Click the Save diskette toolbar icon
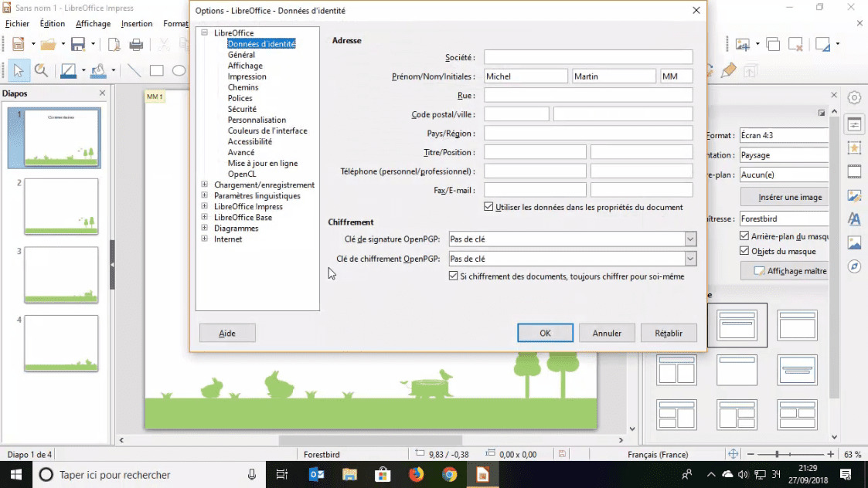 point(78,44)
